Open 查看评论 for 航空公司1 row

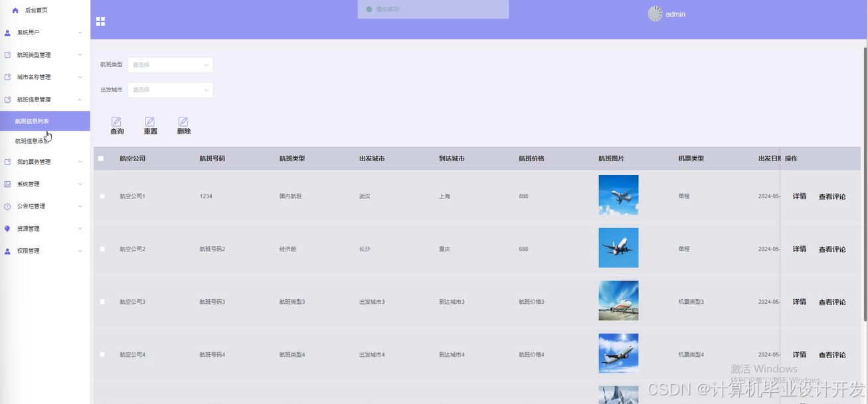click(832, 196)
